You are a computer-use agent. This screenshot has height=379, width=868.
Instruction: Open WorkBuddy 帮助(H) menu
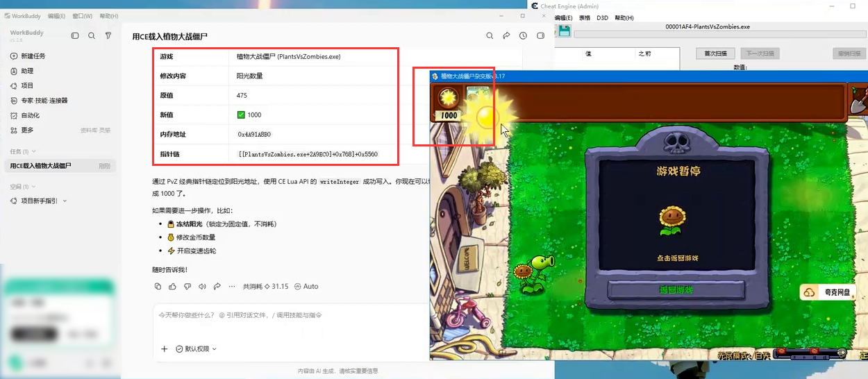click(x=108, y=16)
